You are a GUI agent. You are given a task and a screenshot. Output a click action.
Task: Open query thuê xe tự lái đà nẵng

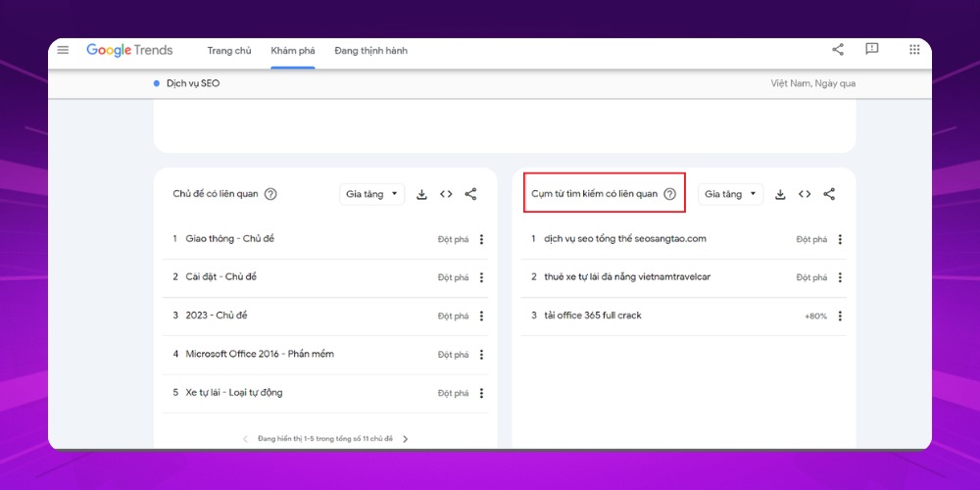point(627,277)
